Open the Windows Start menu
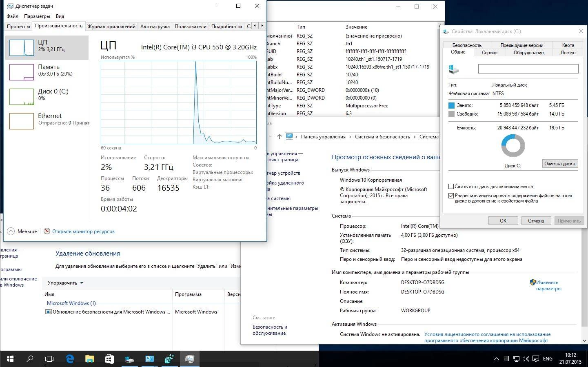 click(10, 359)
